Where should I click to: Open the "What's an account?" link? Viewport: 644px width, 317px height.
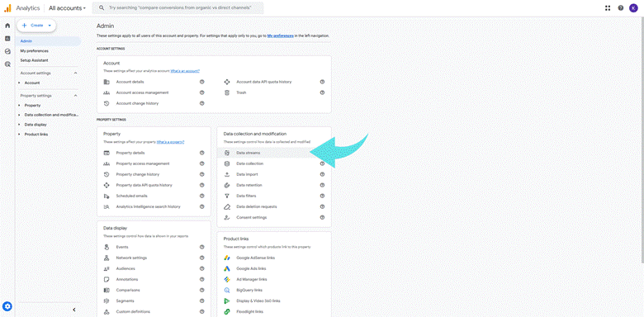click(x=185, y=71)
